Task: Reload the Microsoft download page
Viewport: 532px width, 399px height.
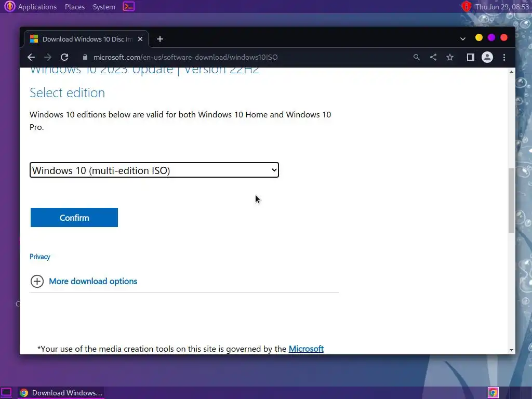Action: click(x=64, y=57)
